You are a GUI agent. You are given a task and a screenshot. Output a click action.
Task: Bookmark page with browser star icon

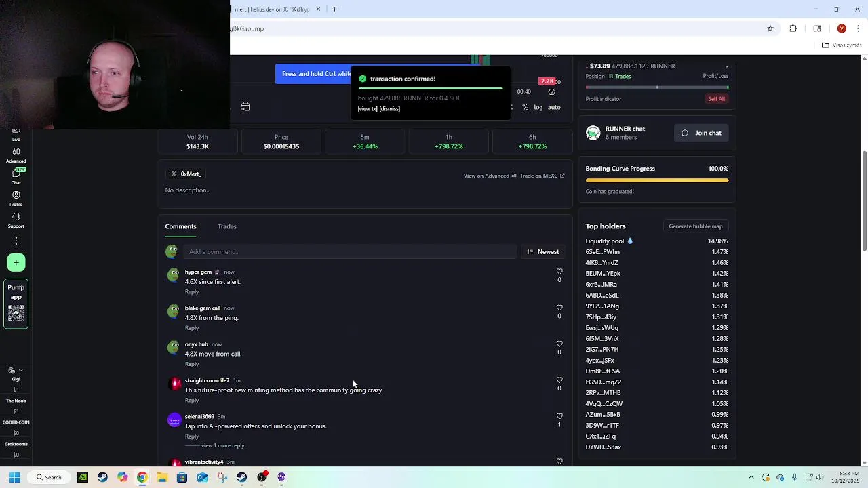point(770,28)
